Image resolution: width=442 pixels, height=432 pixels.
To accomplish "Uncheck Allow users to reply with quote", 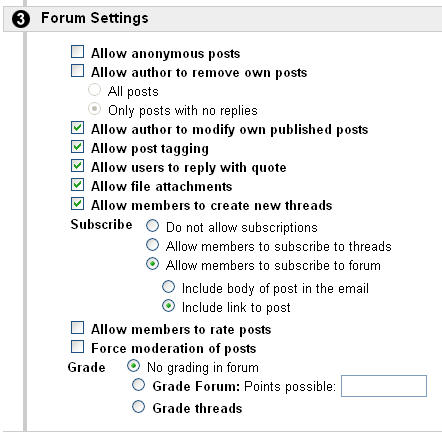I will 77,166.
